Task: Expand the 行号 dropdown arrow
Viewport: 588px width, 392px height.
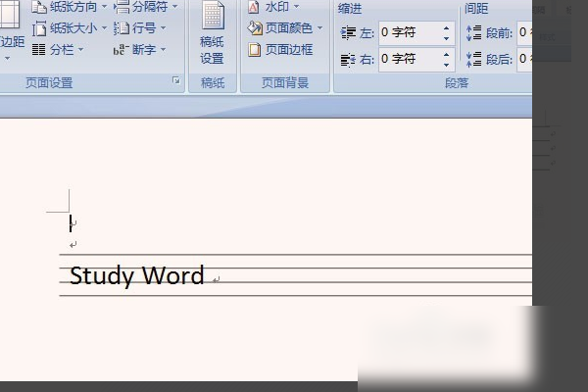Action: pyautogui.click(x=163, y=28)
